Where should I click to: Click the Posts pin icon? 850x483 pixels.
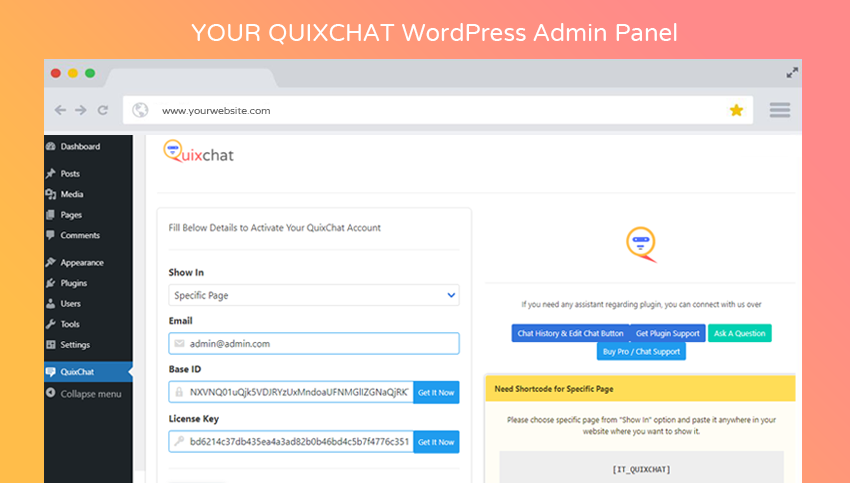coord(51,173)
